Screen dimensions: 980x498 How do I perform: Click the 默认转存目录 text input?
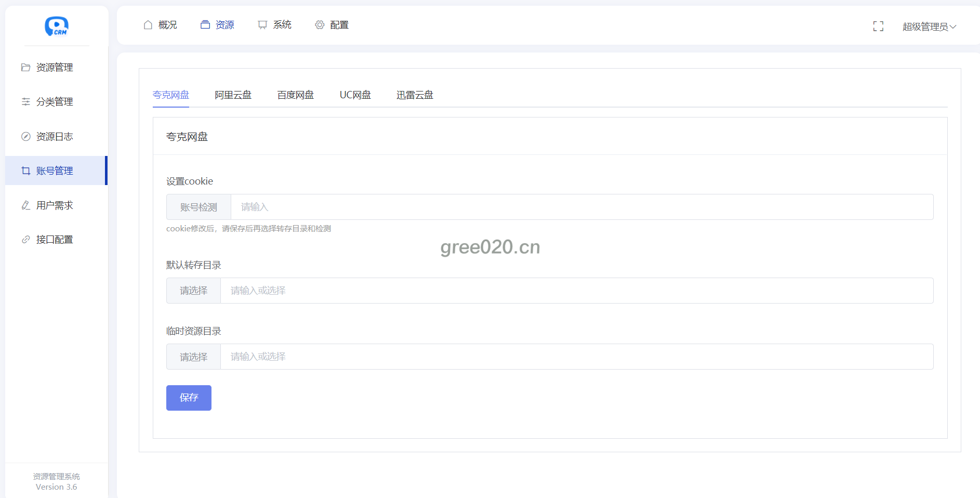pos(576,291)
